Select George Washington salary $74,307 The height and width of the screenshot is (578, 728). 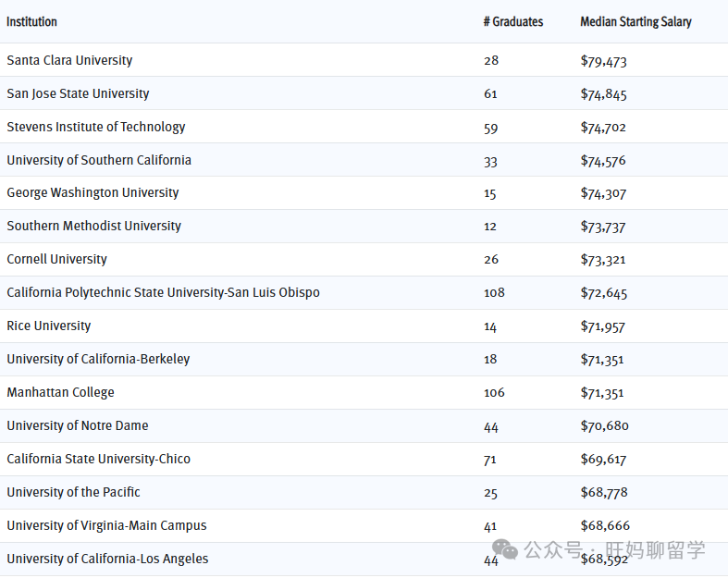[603, 193]
